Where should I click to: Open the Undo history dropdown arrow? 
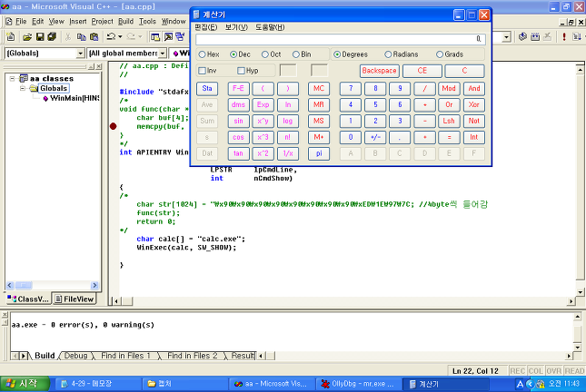pos(120,36)
